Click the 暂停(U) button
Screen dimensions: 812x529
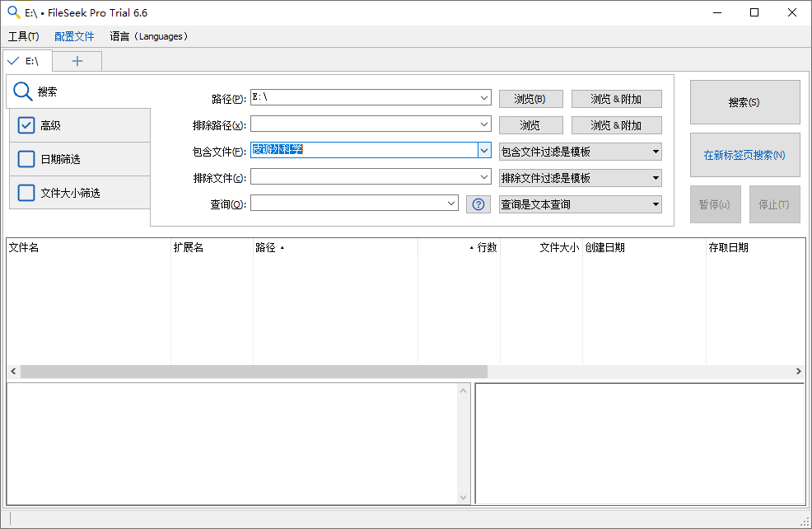coord(715,204)
